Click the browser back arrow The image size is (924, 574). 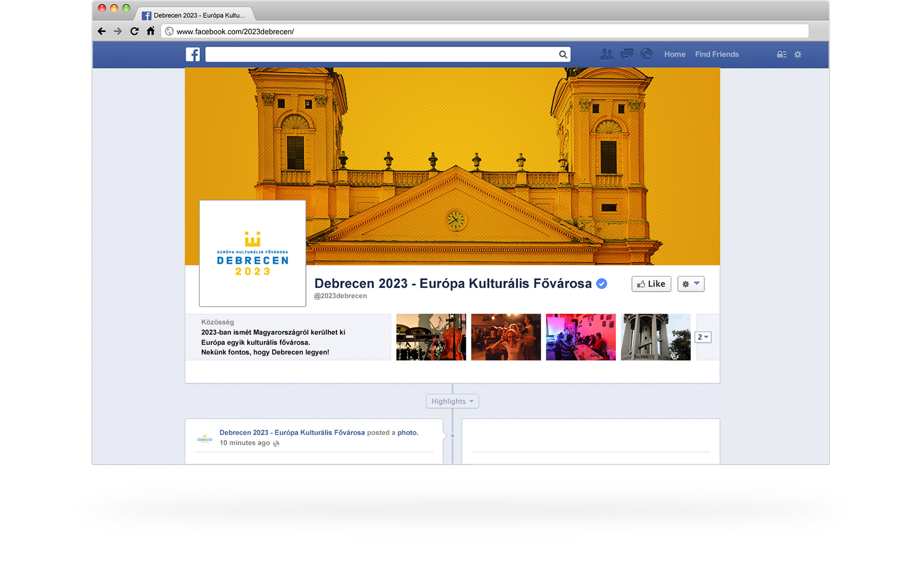(102, 31)
